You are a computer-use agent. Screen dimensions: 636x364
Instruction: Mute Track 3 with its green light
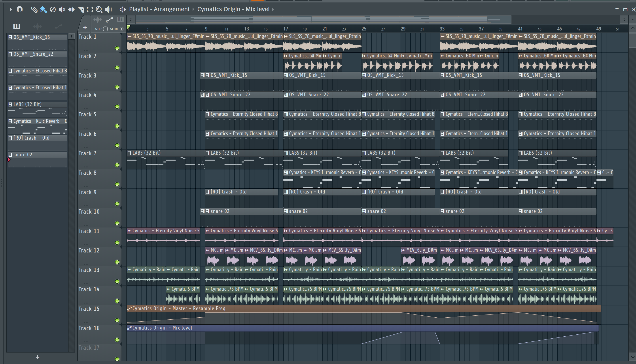(117, 87)
